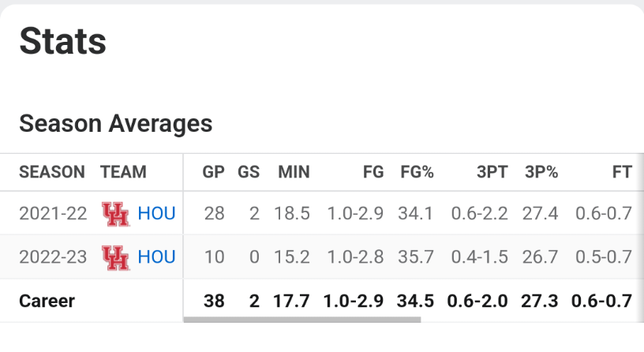Screen dimensions: 644x352
Task: Select the 2022-23 season label
Action: [52, 257]
